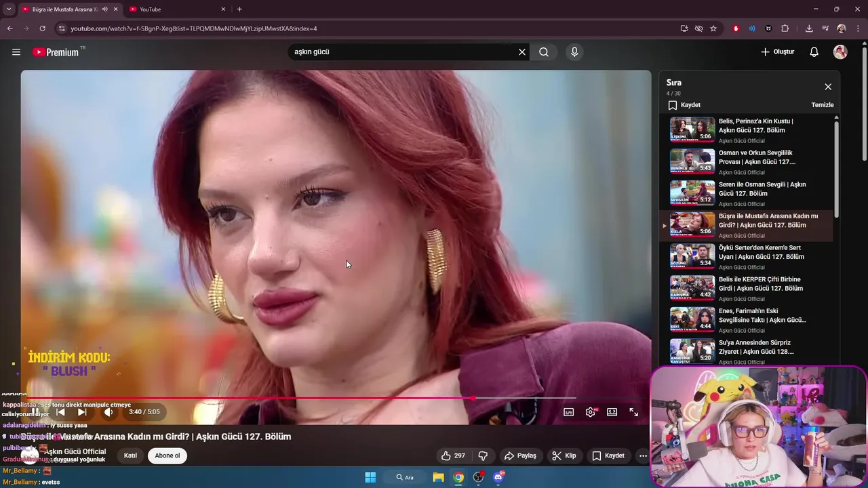Start voice search with microphone icon

pyautogui.click(x=574, y=52)
